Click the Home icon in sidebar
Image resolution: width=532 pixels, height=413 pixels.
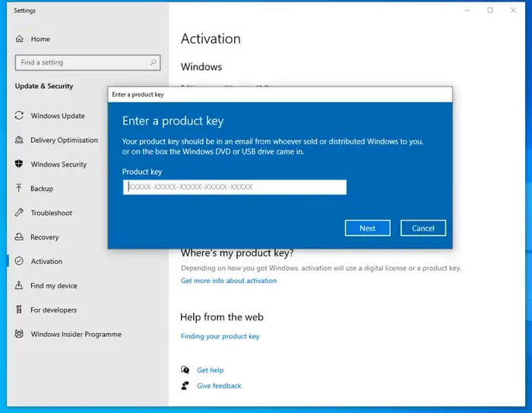coord(20,39)
